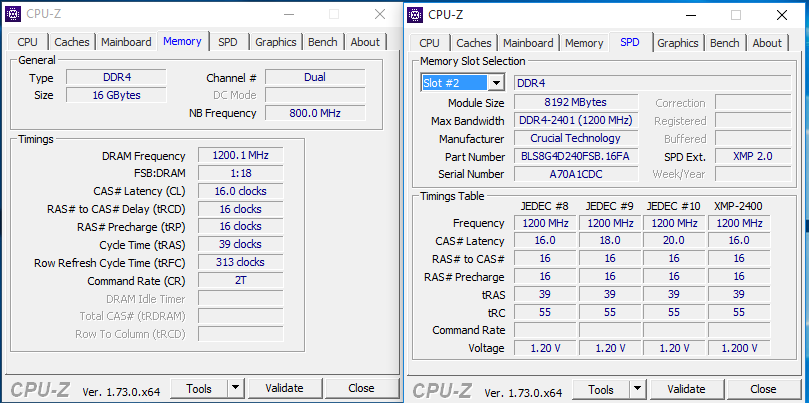Click XMP-2400 voltage 1.200 V cell

(x=739, y=348)
